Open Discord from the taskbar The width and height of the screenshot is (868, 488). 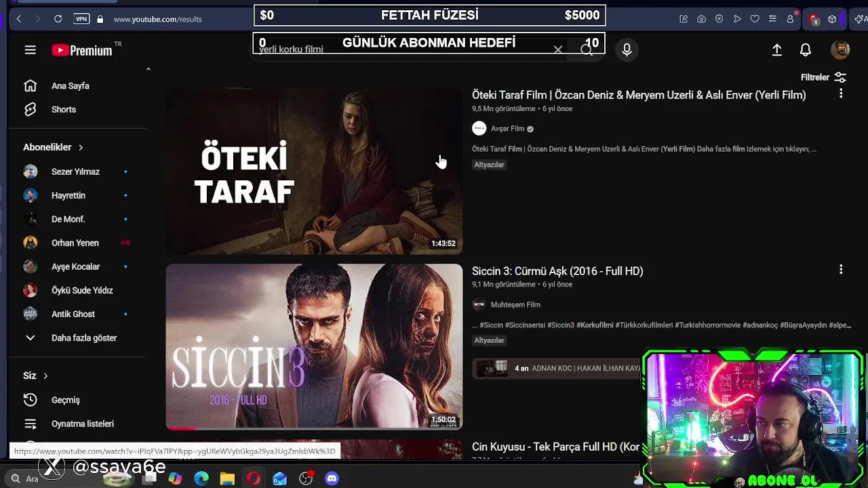coord(332,479)
